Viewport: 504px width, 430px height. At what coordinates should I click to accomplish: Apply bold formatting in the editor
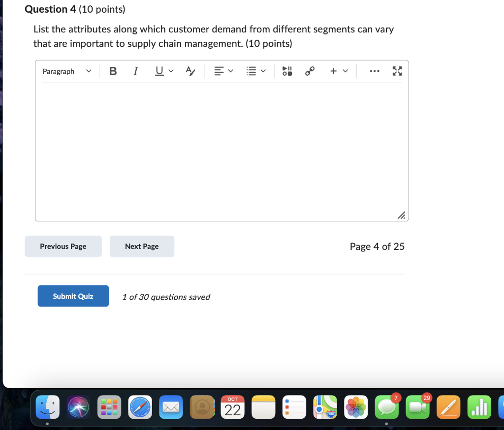113,71
